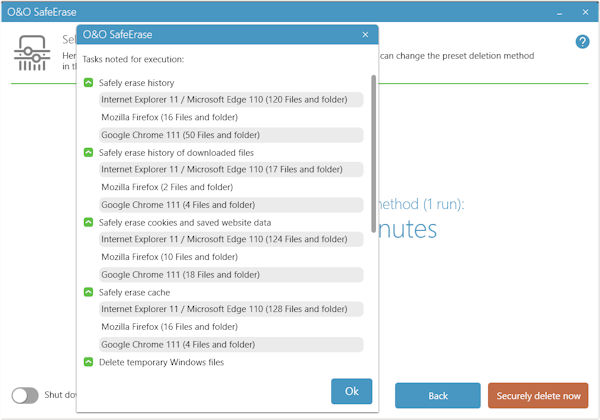The image size is (600, 420).
Task: Select Internet Explorer 11 (17 Files and folder) row
Action: coord(231,169)
